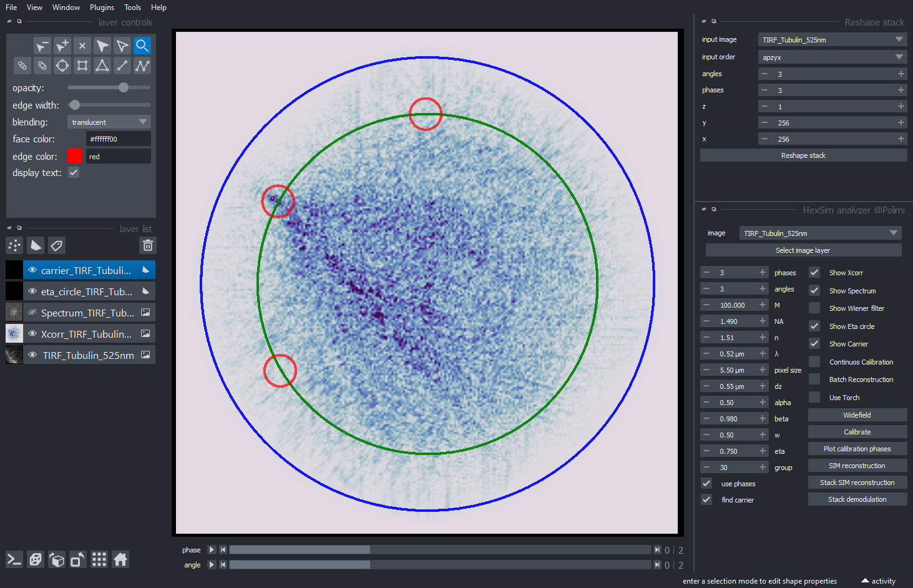Hide the eta_circle_TIRF layer via eye icon
The width and height of the screenshot is (913, 588).
point(32,292)
